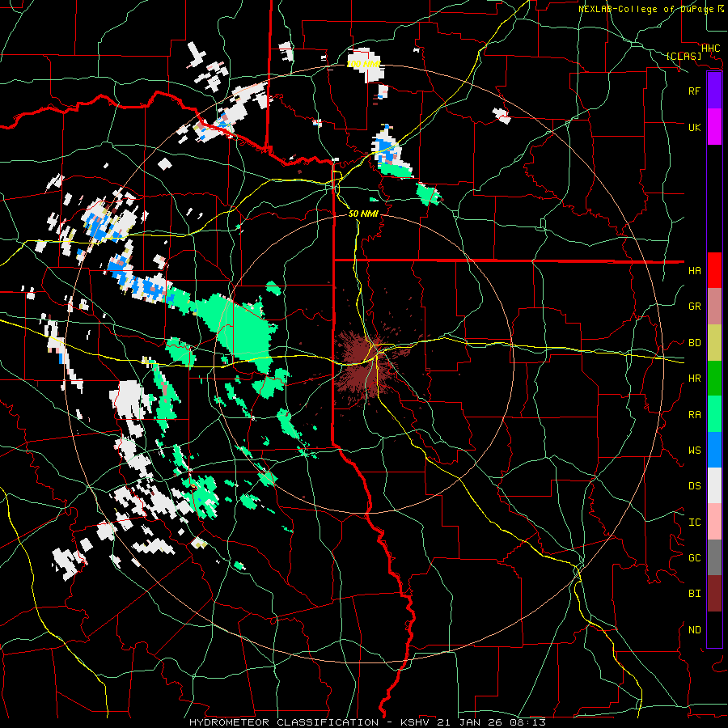Click the WS legend label
728x728 pixels.
point(694,451)
